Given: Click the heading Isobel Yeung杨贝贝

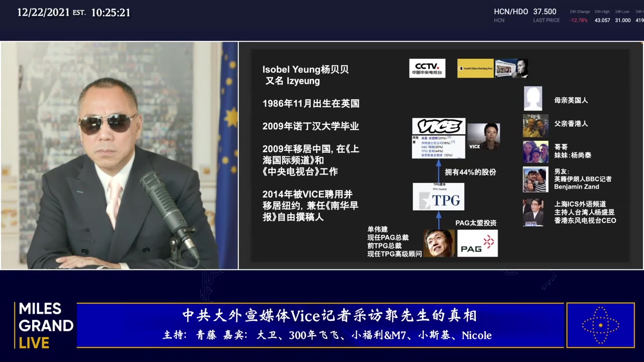Looking at the screenshot, I should point(305,70).
